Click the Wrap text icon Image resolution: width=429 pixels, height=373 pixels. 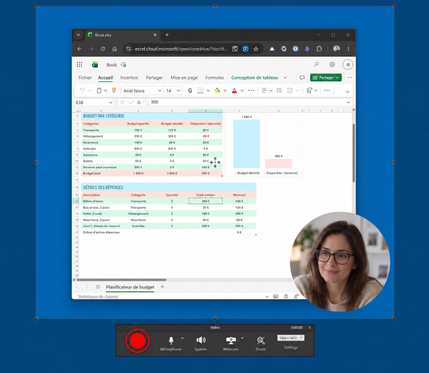[x=279, y=91]
